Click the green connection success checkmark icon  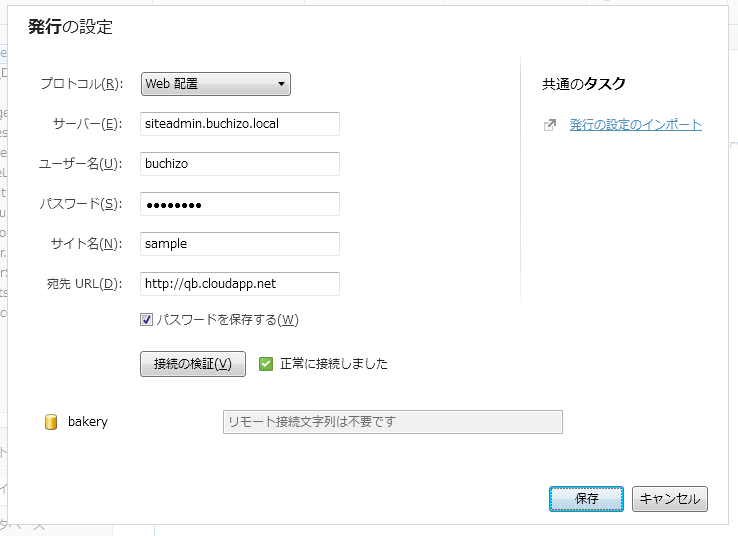[x=266, y=364]
